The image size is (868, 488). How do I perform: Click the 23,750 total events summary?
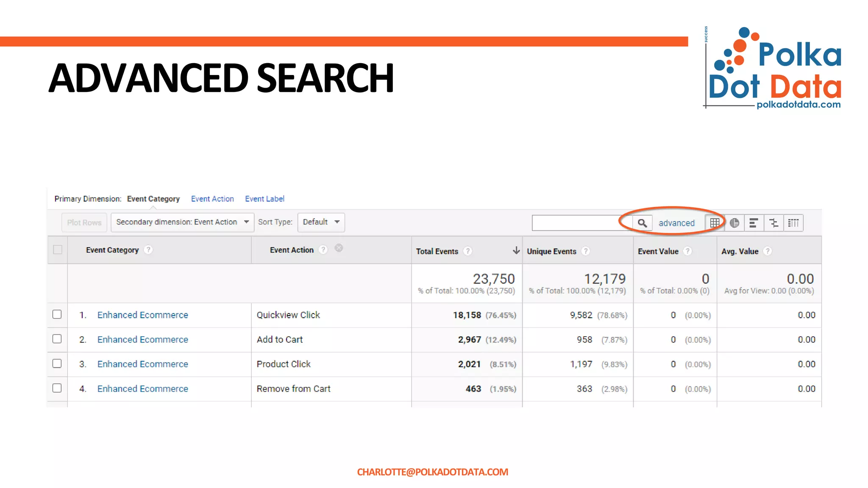[494, 279]
